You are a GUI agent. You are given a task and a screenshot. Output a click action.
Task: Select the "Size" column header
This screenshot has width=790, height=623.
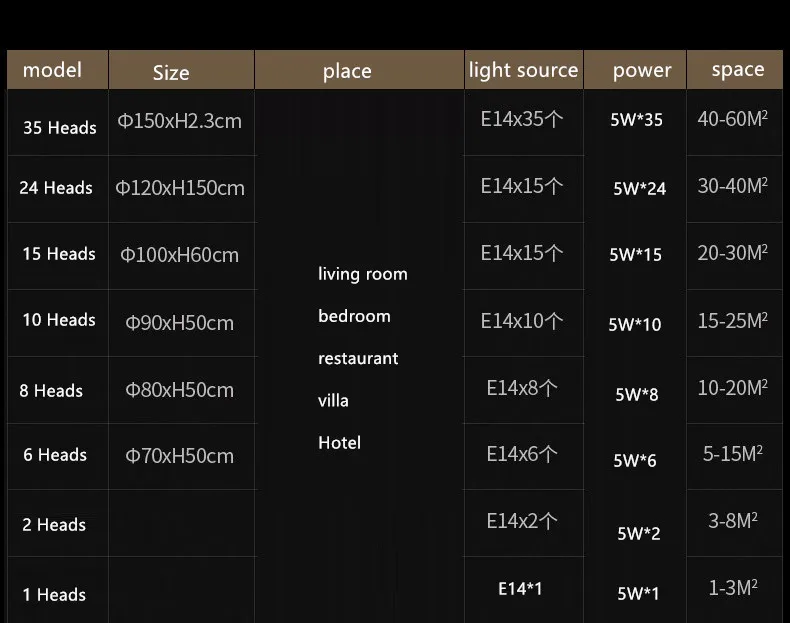[x=171, y=72]
